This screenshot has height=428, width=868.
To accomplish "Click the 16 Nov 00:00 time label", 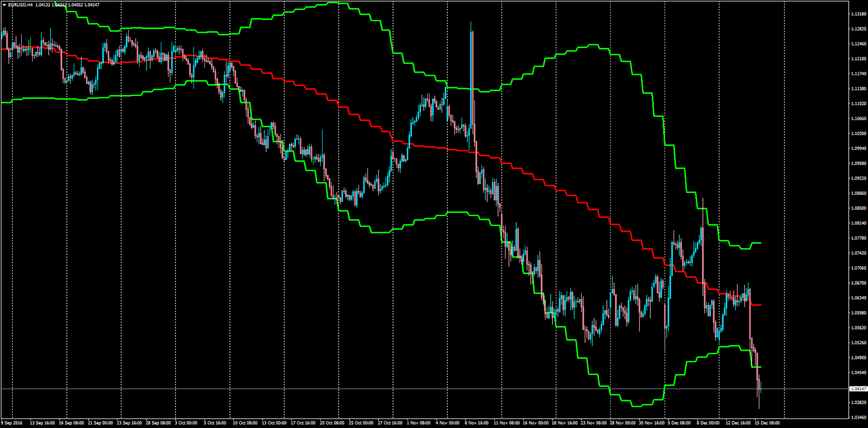I will point(535,423).
